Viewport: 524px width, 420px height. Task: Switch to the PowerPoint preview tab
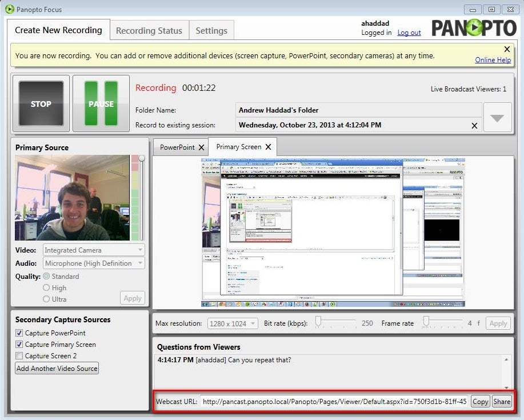[177, 147]
